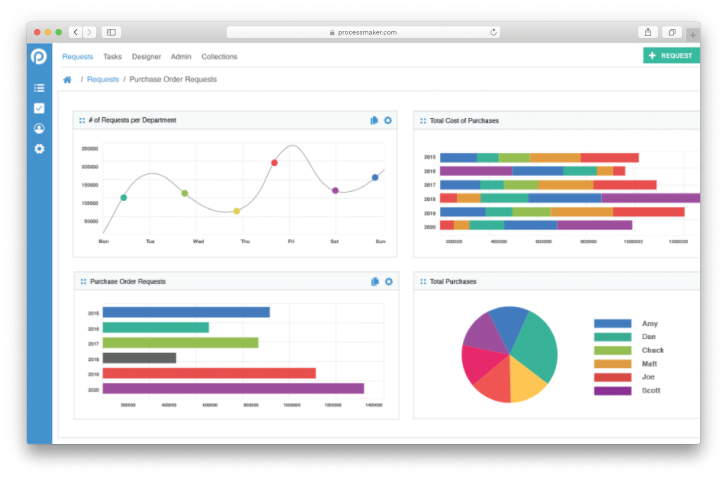Open the Admin menu
Screen dimensions: 727x477
click(181, 57)
